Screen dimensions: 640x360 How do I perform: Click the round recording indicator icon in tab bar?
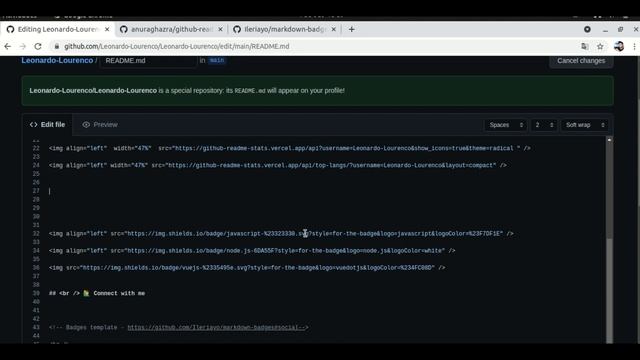coord(587,29)
